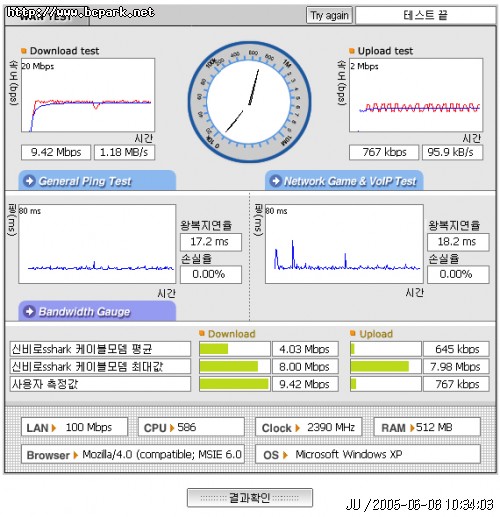Screen dimensions: 500x517
Task: Click the 0.00% loss value under 18.2 ms
Action: [458, 275]
